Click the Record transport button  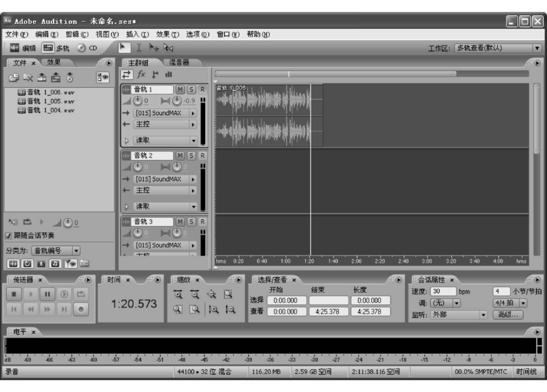click(x=81, y=309)
